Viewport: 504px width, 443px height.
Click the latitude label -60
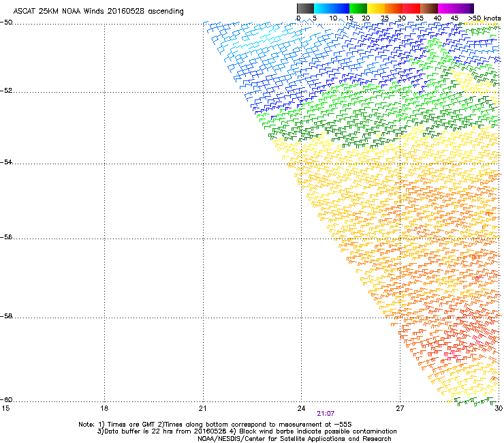[x=6, y=400]
